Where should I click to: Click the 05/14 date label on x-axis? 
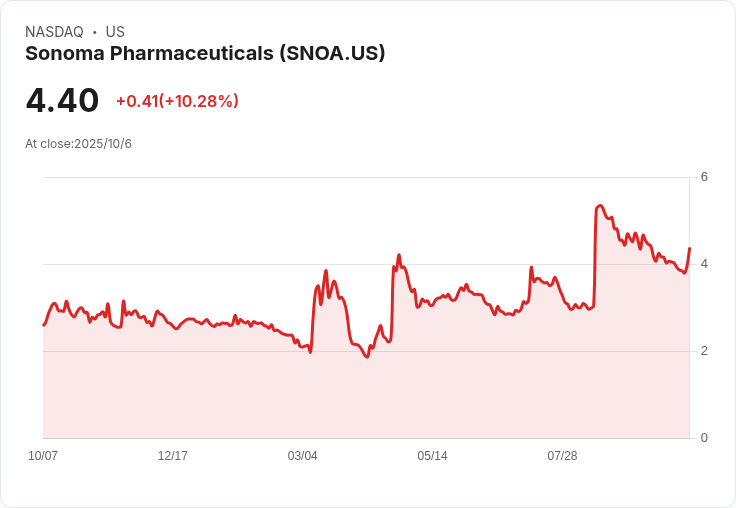(432, 456)
